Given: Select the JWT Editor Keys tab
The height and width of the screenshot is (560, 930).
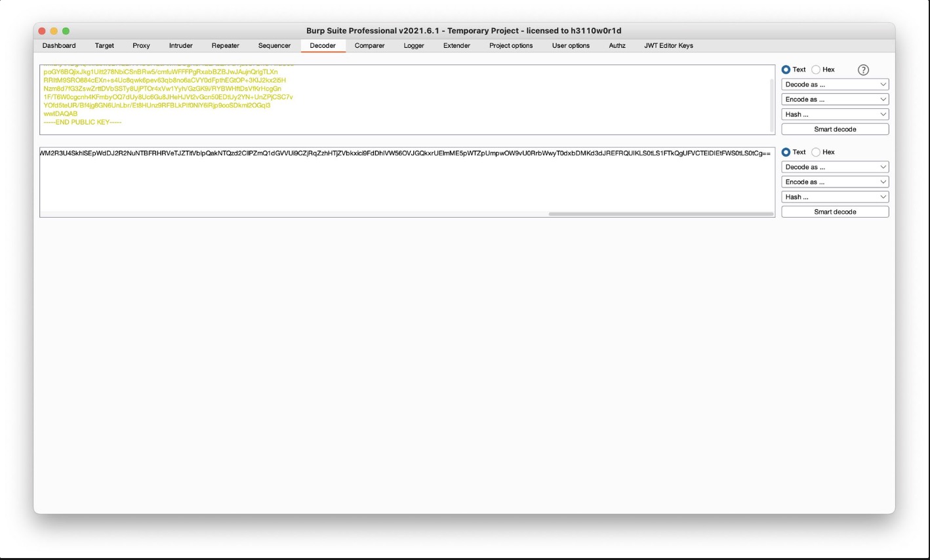Looking at the screenshot, I should [668, 46].
